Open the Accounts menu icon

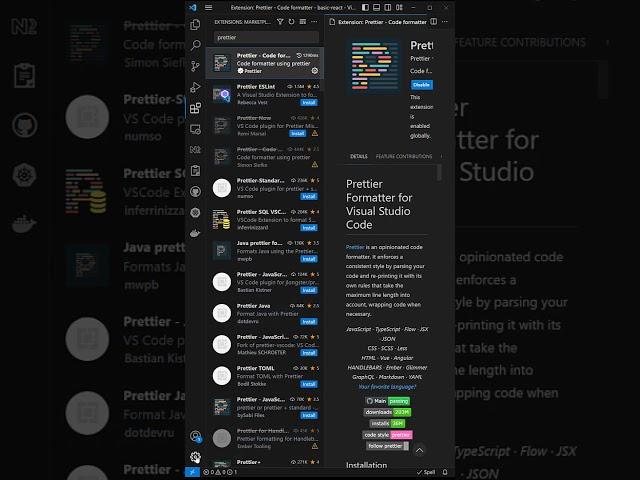[196, 436]
